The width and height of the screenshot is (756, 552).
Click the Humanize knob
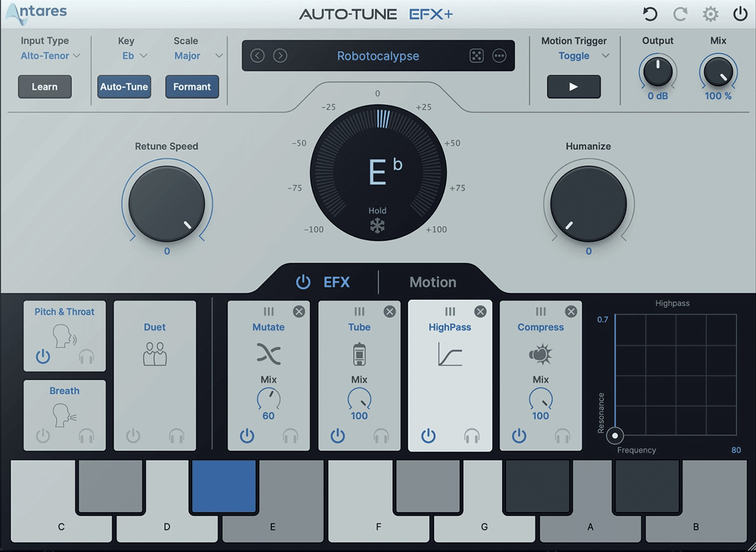[588, 204]
